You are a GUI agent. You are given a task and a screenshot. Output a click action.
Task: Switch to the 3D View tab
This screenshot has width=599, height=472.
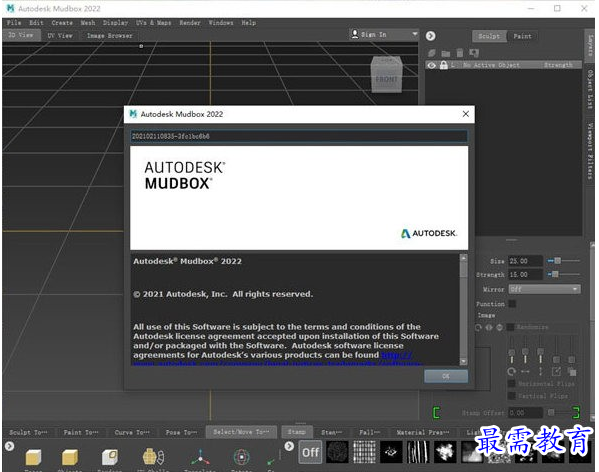21,35
